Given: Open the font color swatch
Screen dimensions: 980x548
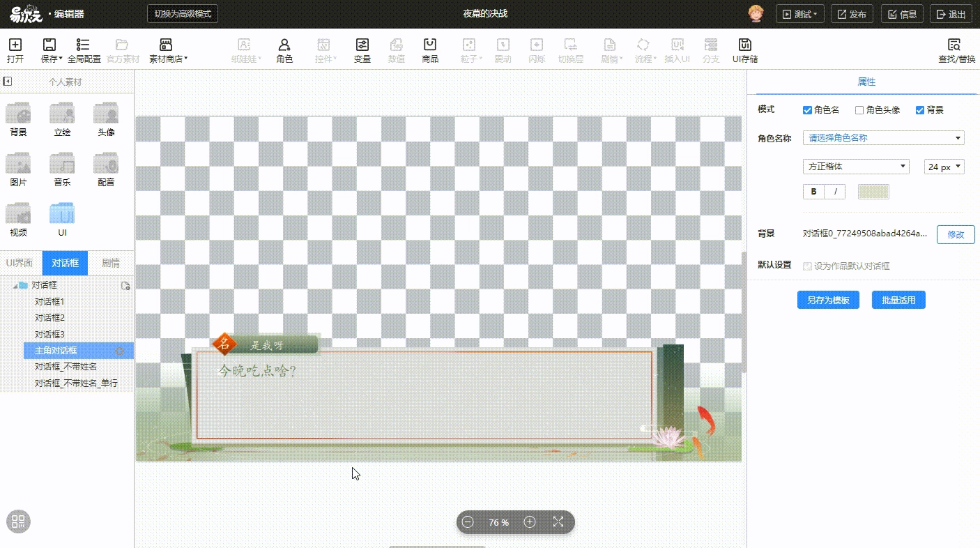Looking at the screenshot, I should point(873,192).
